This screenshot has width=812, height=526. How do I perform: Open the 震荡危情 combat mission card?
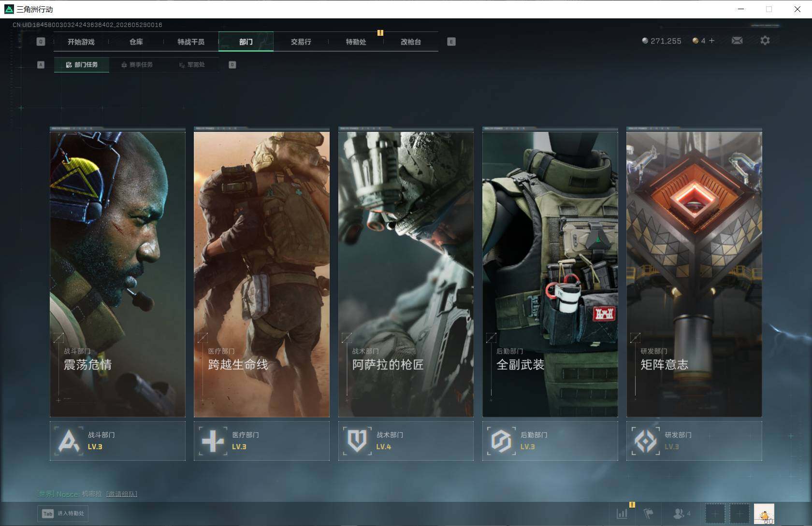pyautogui.click(x=117, y=274)
